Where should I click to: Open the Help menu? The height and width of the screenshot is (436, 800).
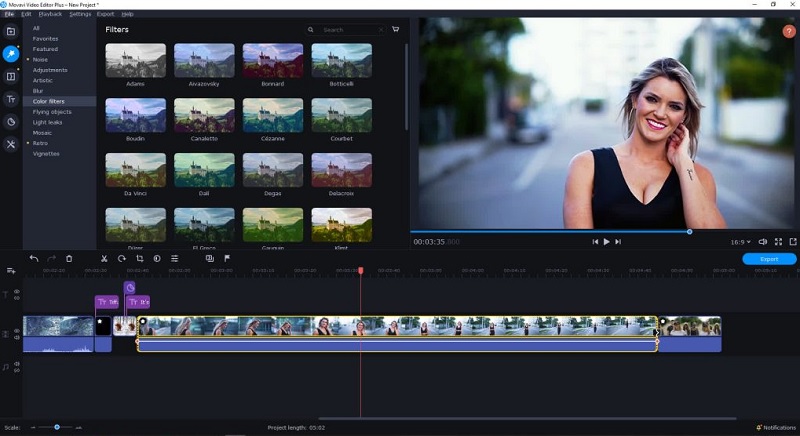point(128,14)
